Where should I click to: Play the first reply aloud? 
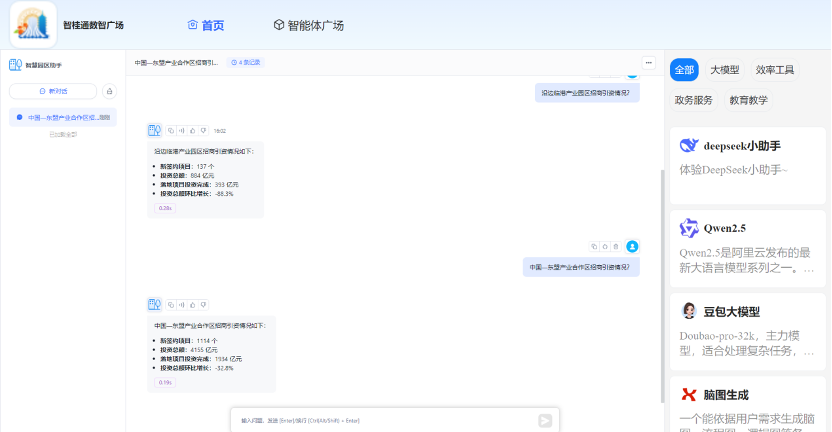pyautogui.click(x=181, y=130)
